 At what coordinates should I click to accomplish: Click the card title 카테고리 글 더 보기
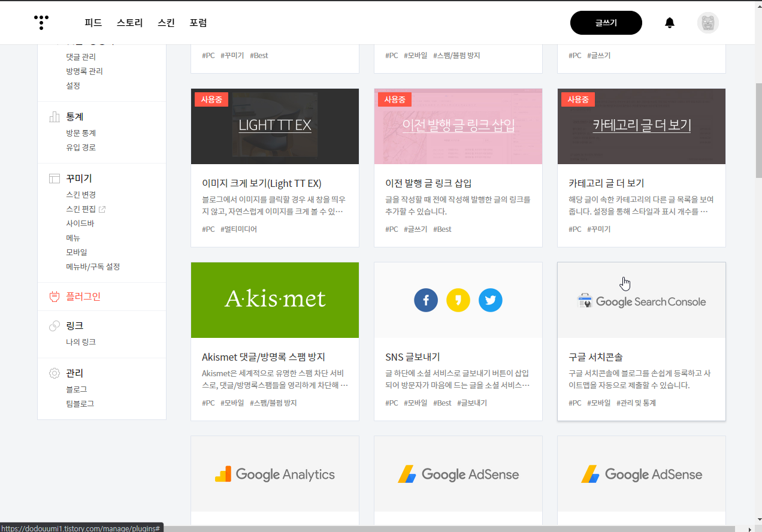(606, 183)
